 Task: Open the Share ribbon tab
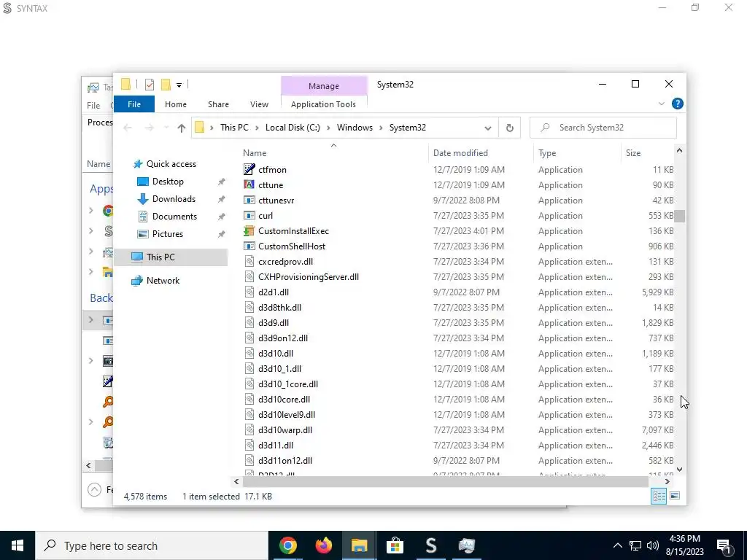point(218,104)
